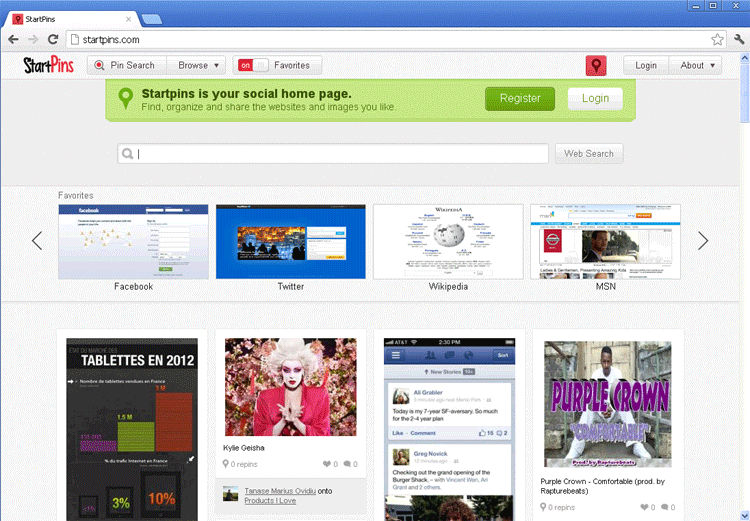The image size is (750, 521).
Task: Open the Wikipedia favorite thumbnail
Action: (448, 242)
